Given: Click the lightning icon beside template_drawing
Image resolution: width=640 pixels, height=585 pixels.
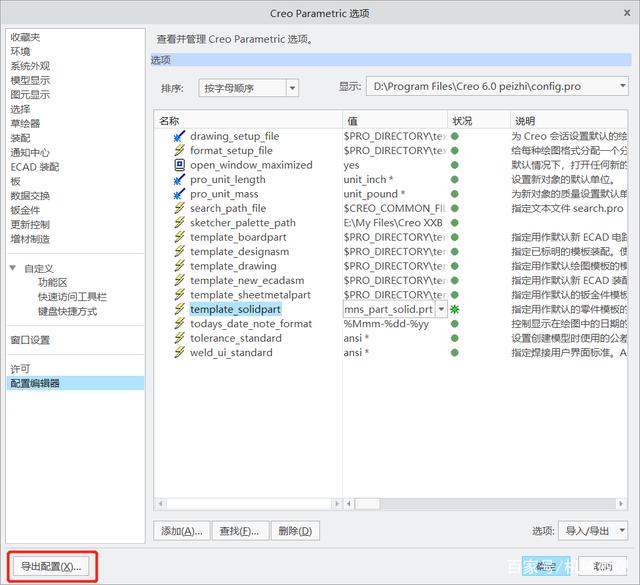Looking at the screenshot, I should click(179, 266).
